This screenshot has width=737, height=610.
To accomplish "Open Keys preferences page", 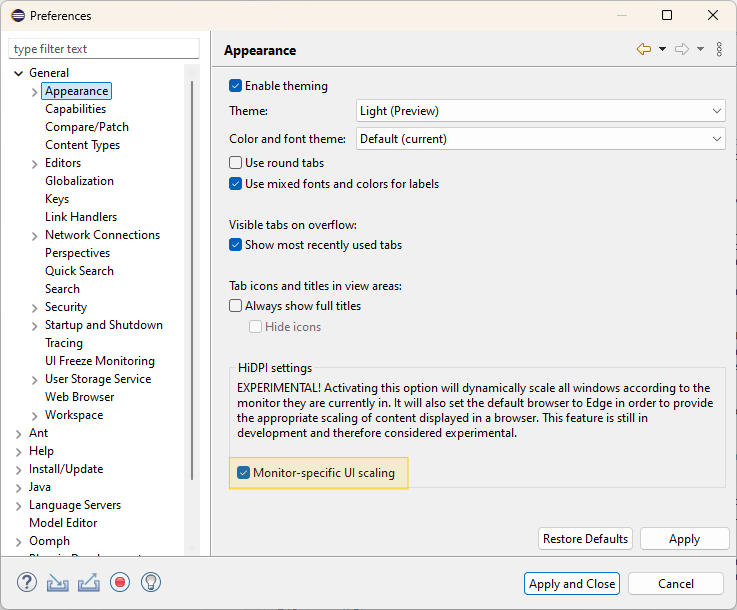I will click(x=57, y=199).
